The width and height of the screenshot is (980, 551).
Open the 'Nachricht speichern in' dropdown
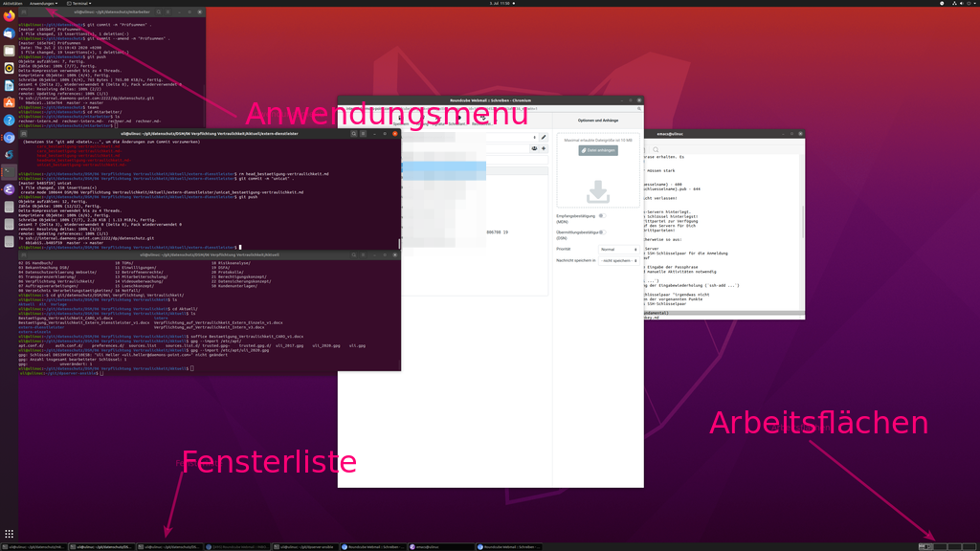click(x=619, y=261)
